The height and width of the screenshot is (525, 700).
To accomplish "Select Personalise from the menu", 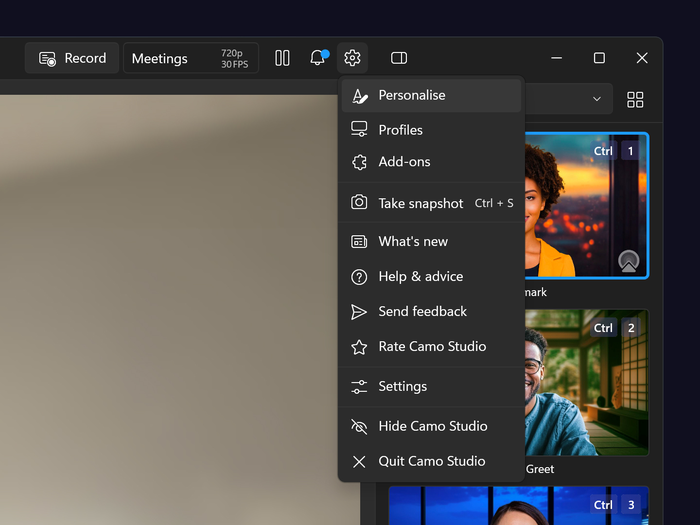I will tap(431, 96).
